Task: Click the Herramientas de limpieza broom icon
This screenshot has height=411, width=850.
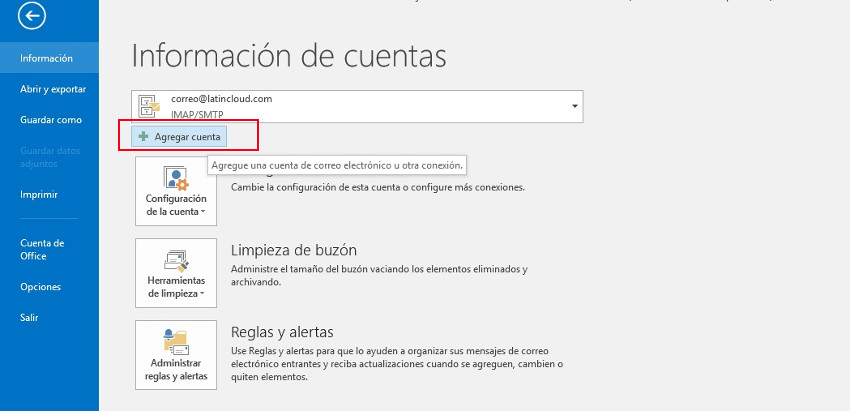Action: coord(176,262)
